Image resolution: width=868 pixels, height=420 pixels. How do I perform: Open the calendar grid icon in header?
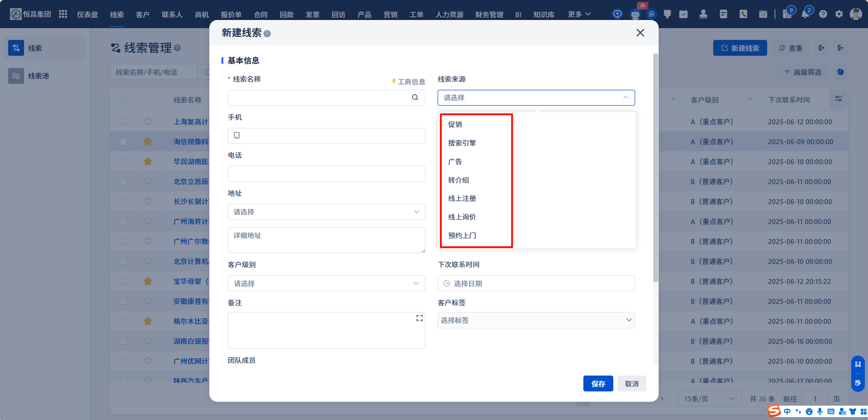(x=763, y=15)
